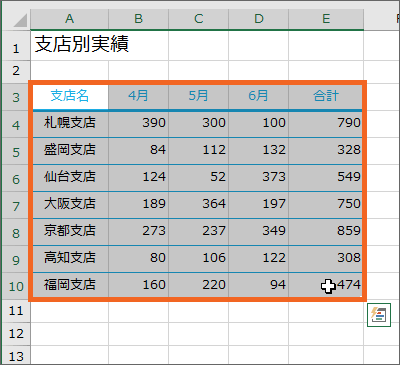Click the 合計 header cell
Screen dimensions: 400x365
click(x=325, y=97)
